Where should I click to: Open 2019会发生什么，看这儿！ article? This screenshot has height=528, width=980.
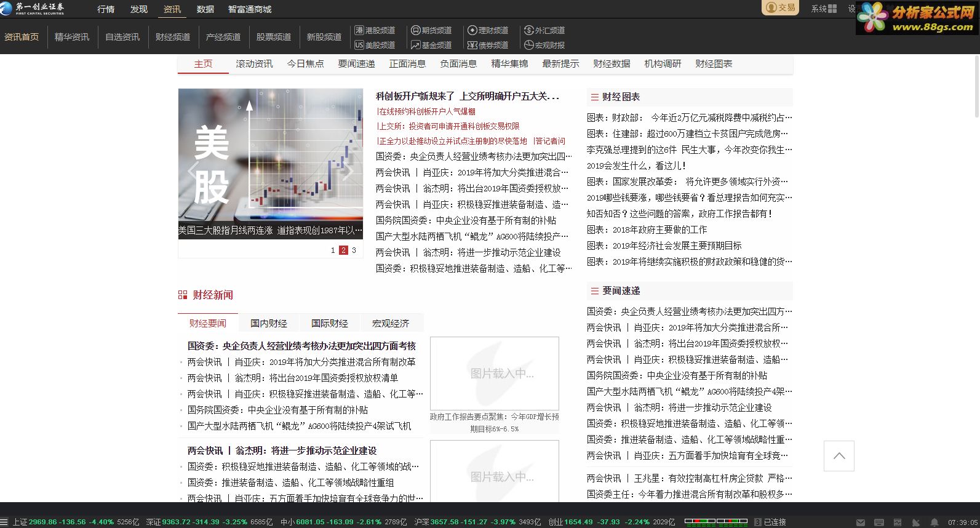tap(636, 166)
